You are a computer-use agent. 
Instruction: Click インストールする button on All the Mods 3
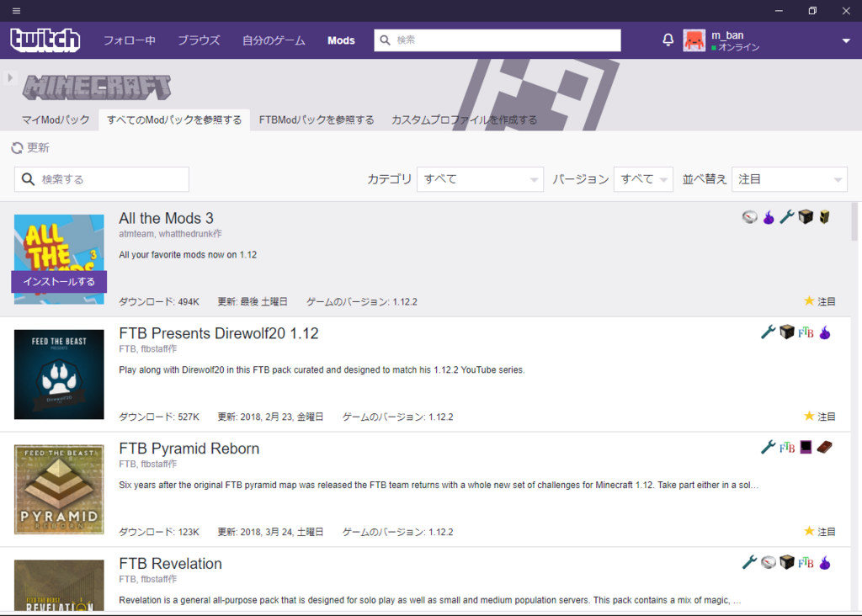[x=59, y=281]
